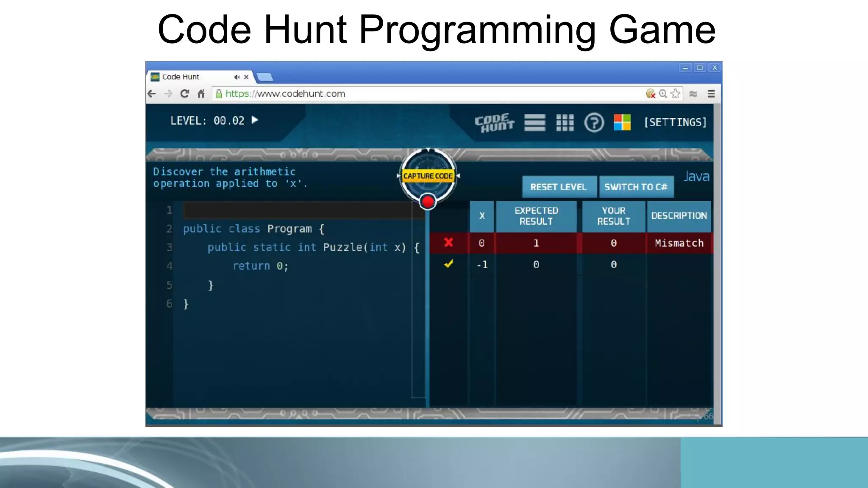This screenshot has width=868, height=488.
Task: Click the RESET LEVEL button
Action: coord(559,187)
